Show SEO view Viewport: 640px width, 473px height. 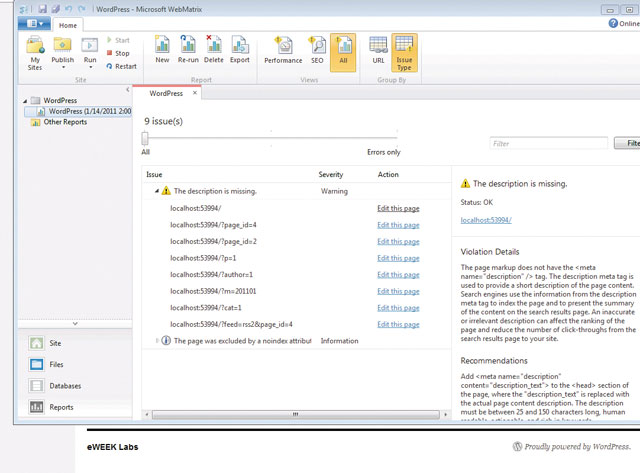317,50
